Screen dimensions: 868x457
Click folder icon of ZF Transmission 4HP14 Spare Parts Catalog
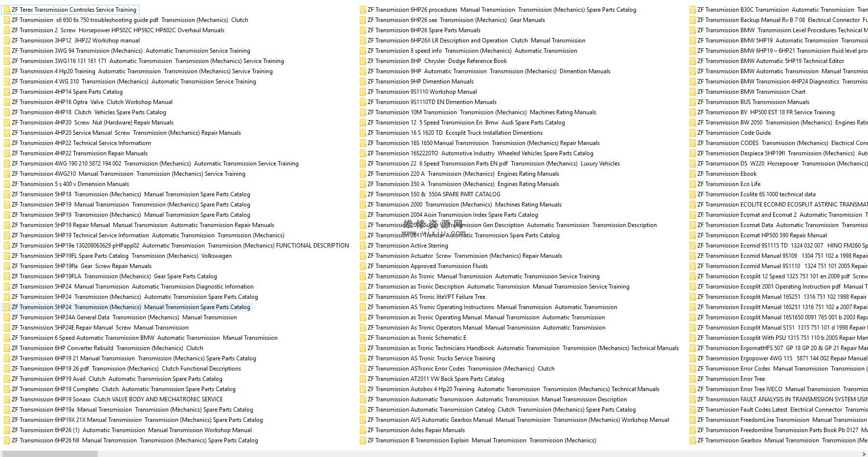pyautogui.click(x=7, y=92)
